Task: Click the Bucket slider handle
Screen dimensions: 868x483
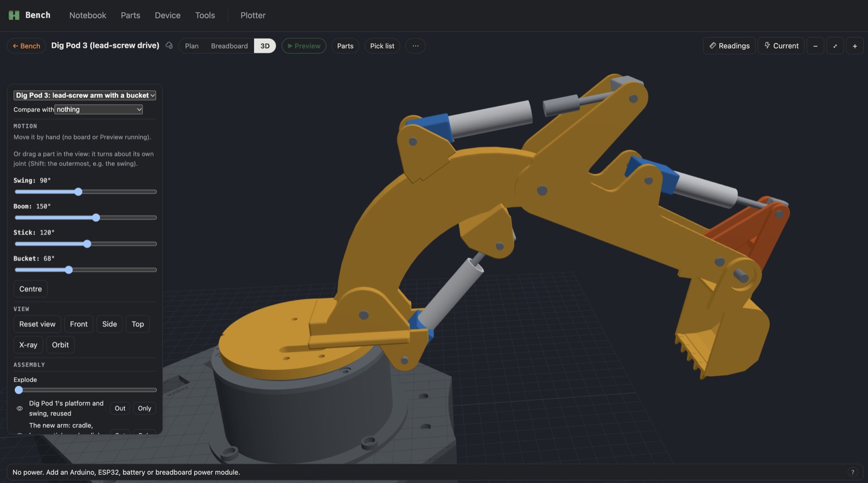Action: point(69,270)
